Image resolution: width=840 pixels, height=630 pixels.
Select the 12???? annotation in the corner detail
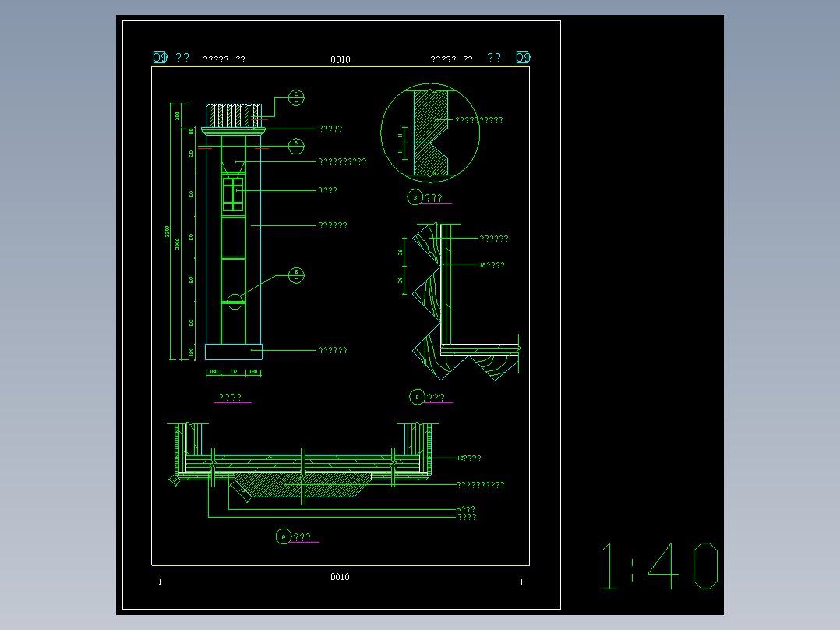[x=492, y=265]
